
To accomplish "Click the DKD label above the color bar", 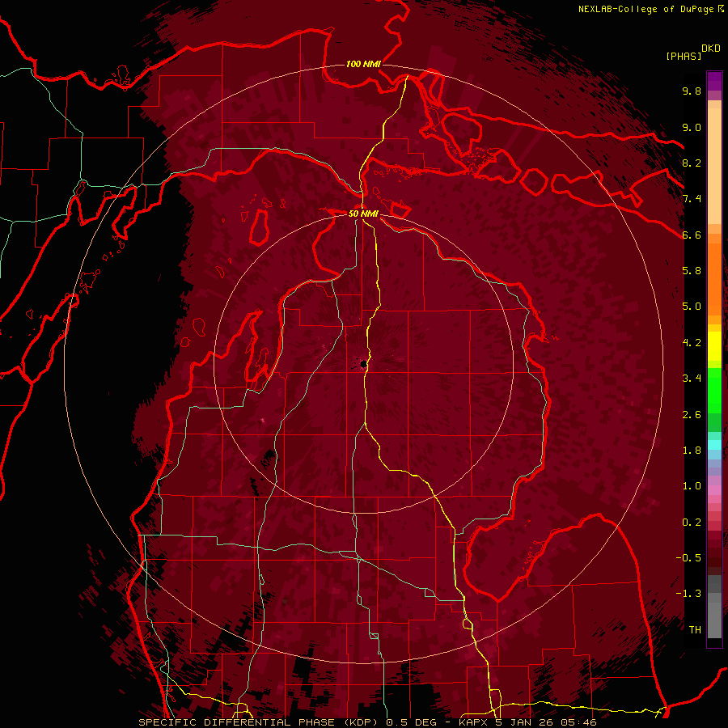I will coord(711,49).
